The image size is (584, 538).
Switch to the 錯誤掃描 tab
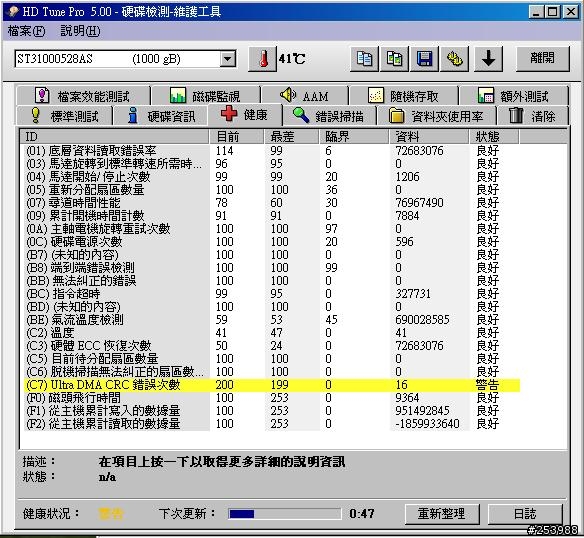329,116
